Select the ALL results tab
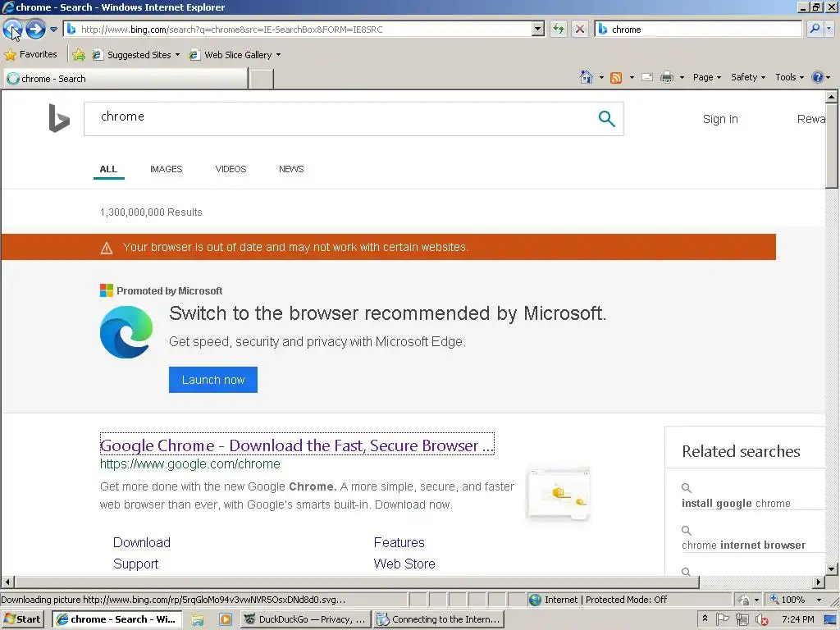840x630 pixels. 108,169
